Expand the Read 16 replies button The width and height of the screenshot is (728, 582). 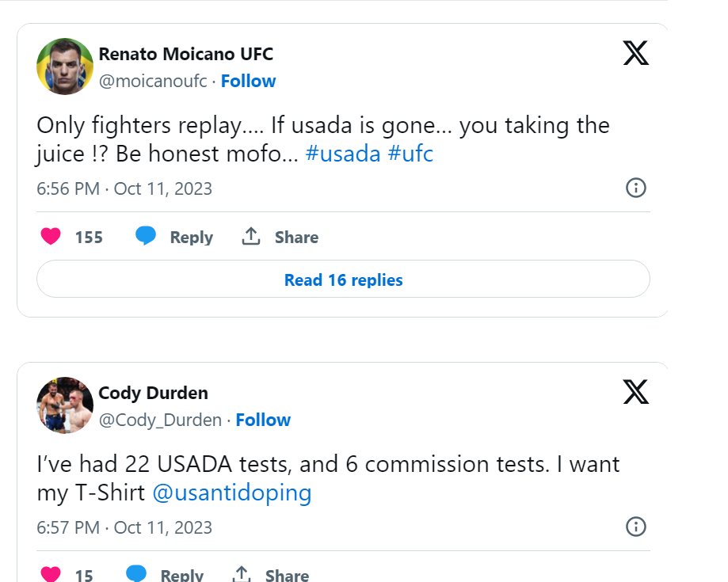click(343, 280)
